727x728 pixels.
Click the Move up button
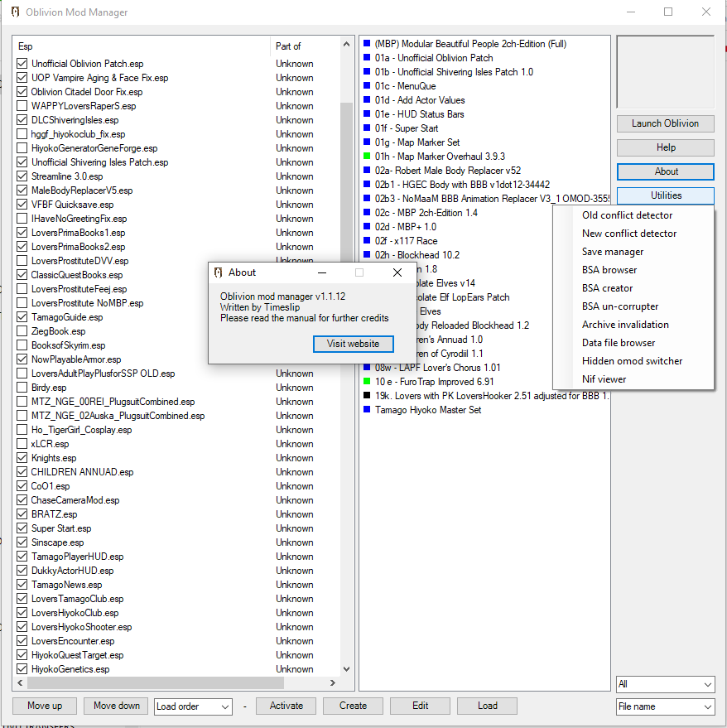coord(45,706)
